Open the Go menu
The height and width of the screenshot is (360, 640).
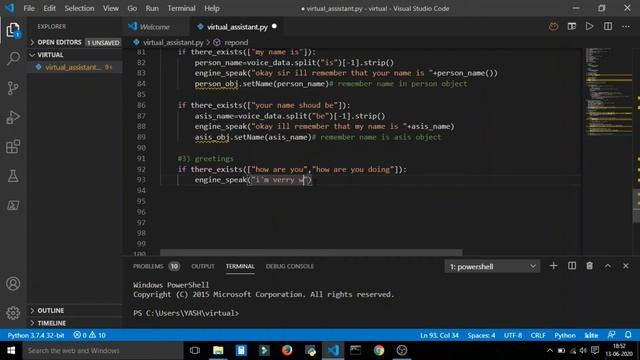coord(132,8)
